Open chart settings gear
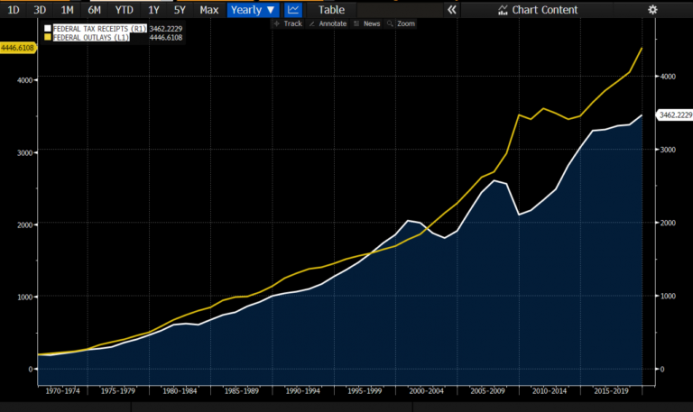This screenshot has height=412, width=693. (x=652, y=10)
